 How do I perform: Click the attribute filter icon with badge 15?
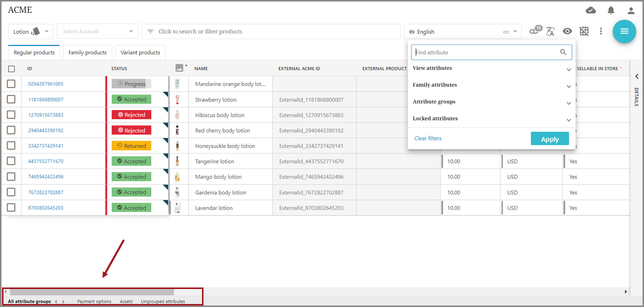click(534, 31)
